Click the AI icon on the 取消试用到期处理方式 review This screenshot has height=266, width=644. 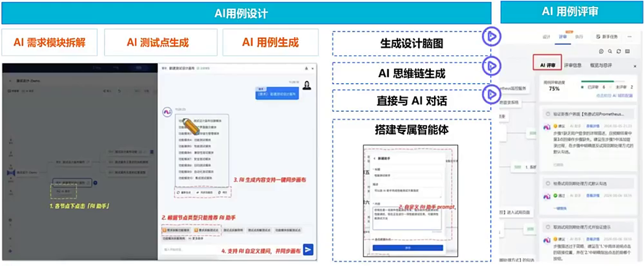pyautogui.click(x=547, y=240)
